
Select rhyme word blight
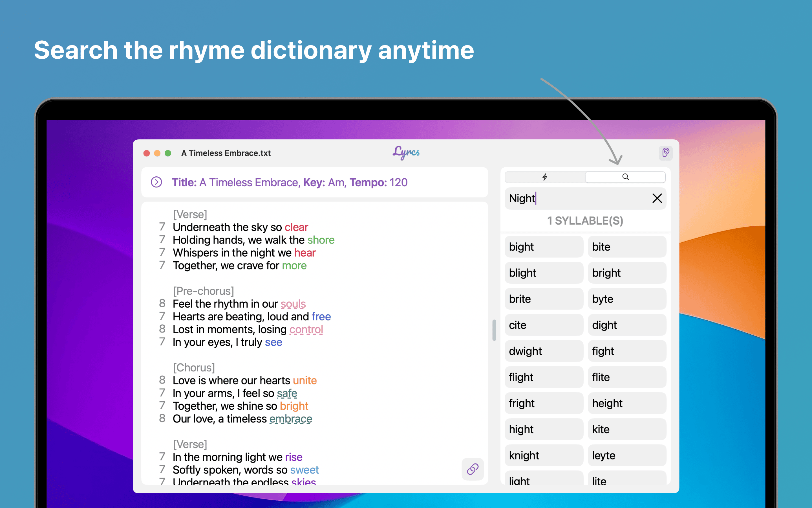[544, 272]
